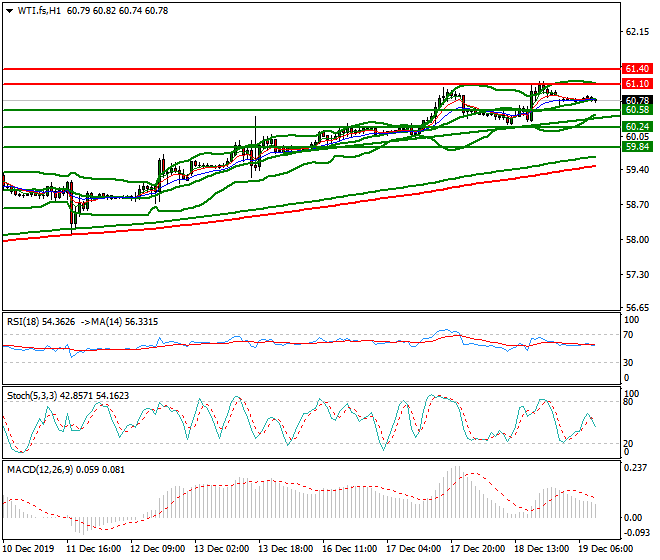Screen dimensions: 660x560
Task: Click the 58.70 price axis value
Action: click(637, 205)
